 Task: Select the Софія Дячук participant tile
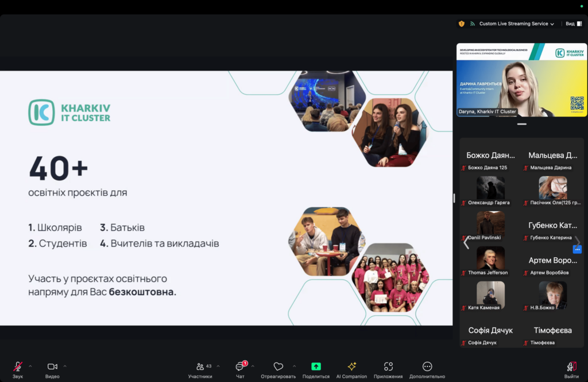click(x=490, y=331)
